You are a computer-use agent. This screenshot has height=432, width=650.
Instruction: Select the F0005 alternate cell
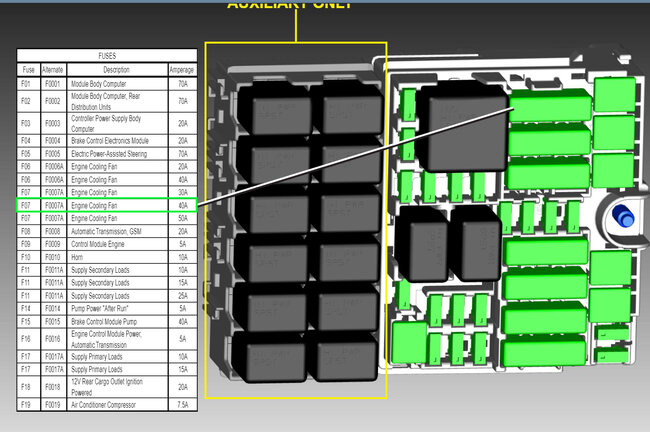click(x=53, y=154)
